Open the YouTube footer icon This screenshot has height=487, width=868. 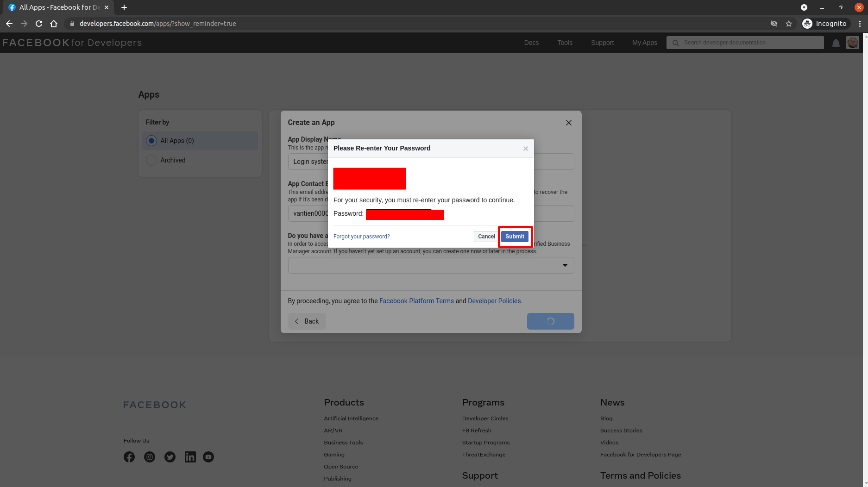coord(208,457)
